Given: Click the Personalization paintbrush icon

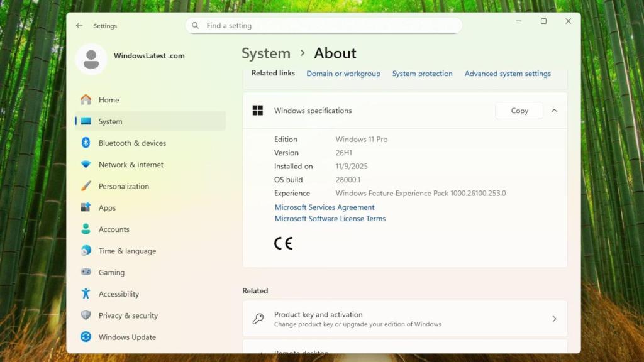Looking at the screenshot, I should [87, 186].
